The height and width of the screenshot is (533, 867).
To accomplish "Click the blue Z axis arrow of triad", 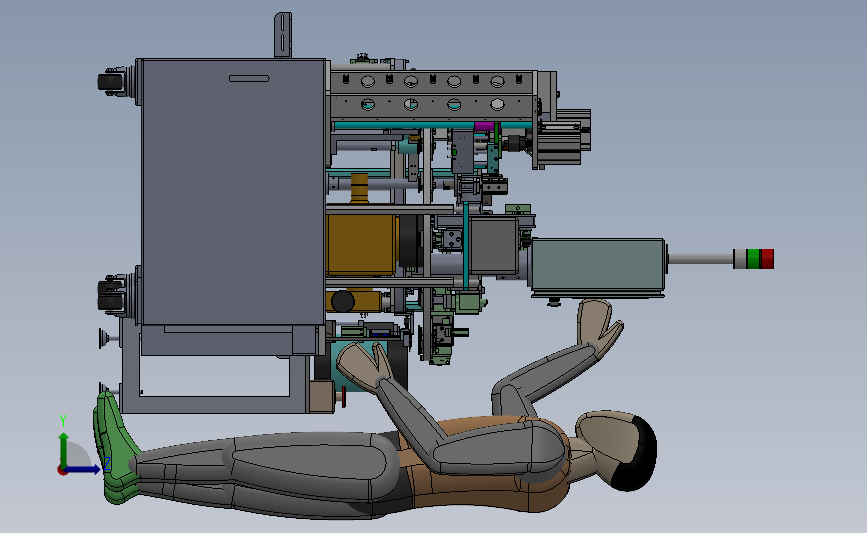I will (84, 470).
